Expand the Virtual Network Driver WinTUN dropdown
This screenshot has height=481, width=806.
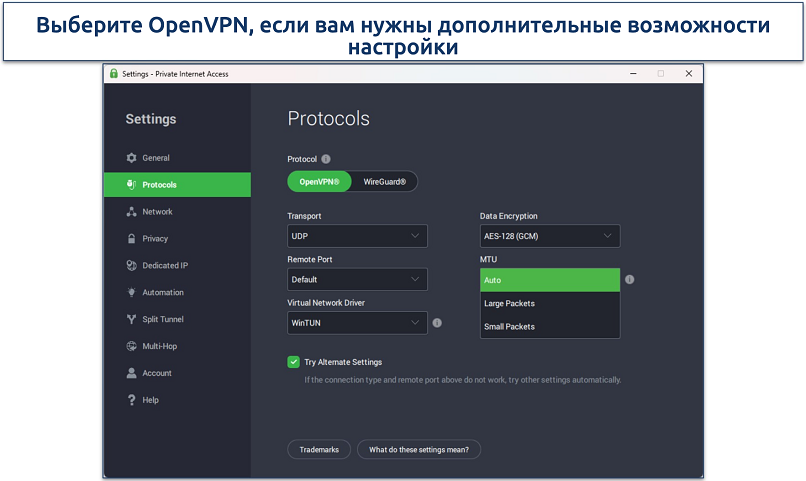tap(357, 323)
